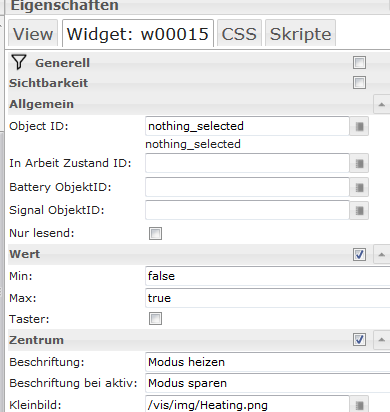Enable the Nur lesend checkbox
The image size is (390, 412).
pyautogui.click(x=155, y=233)
